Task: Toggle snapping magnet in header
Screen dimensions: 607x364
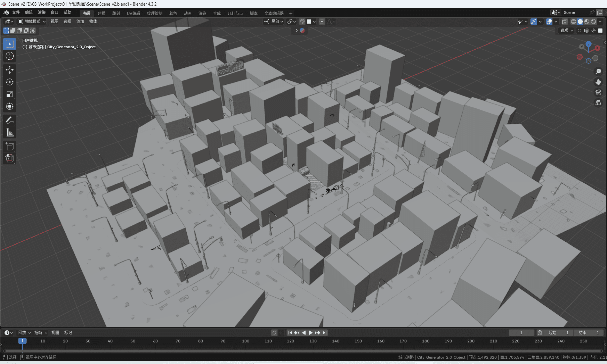Action: click(x=302, y=22)
